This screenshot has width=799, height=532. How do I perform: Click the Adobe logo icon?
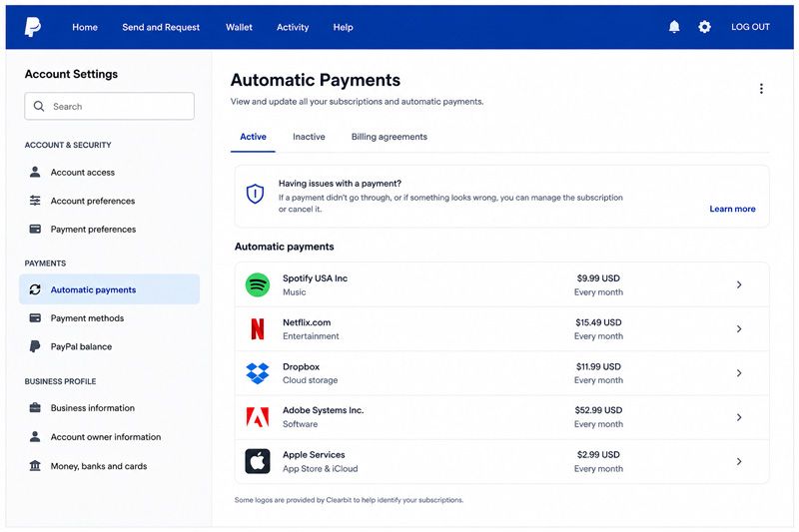(258, 417)
